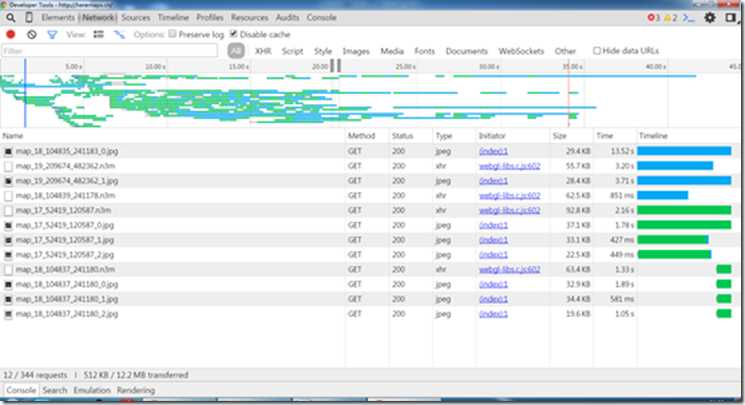The width and height of the screenshot is (745, 405).
Task: Open DevTools settings gear
Action: (x=710, y=18)
